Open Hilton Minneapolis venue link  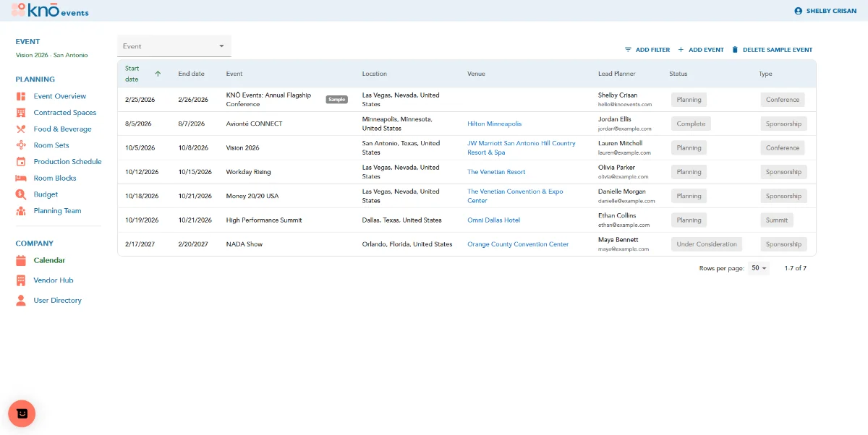click(x=494, y=124)
